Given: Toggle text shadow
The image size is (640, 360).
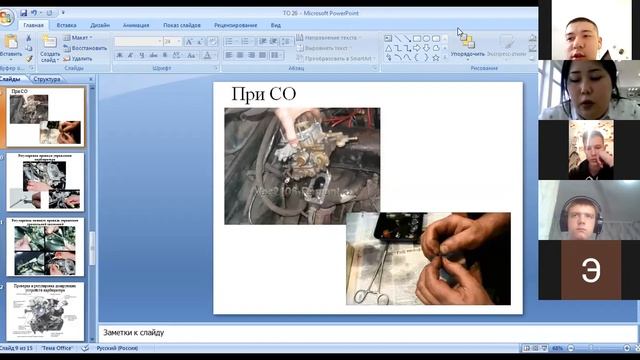Looking at the screenshot, I should (165, 55).
